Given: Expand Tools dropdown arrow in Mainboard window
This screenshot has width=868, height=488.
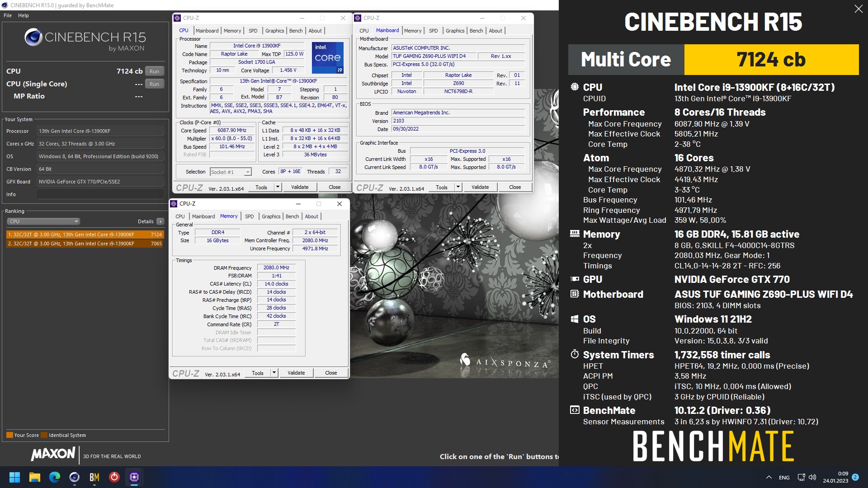Looking at the screenshot, I should (x=458, y=187).
